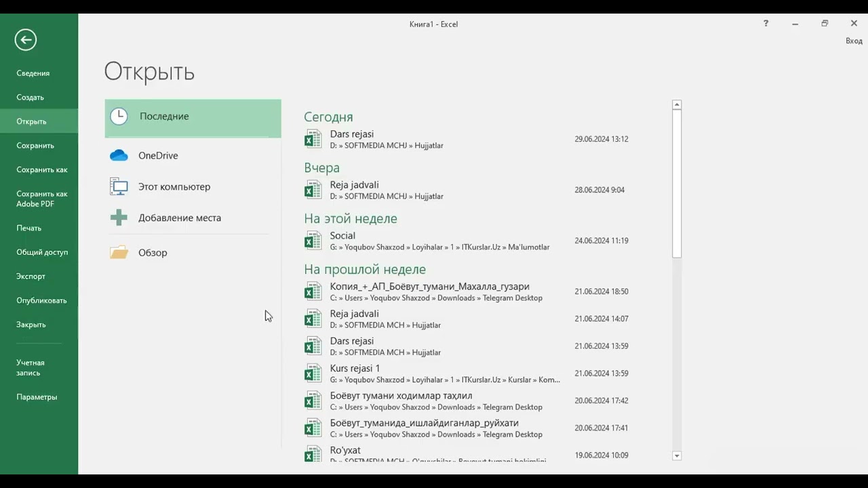
Task: Open the Боёвут тумани ходимлар тахлил file name
Action: click(x=401, y=396)
